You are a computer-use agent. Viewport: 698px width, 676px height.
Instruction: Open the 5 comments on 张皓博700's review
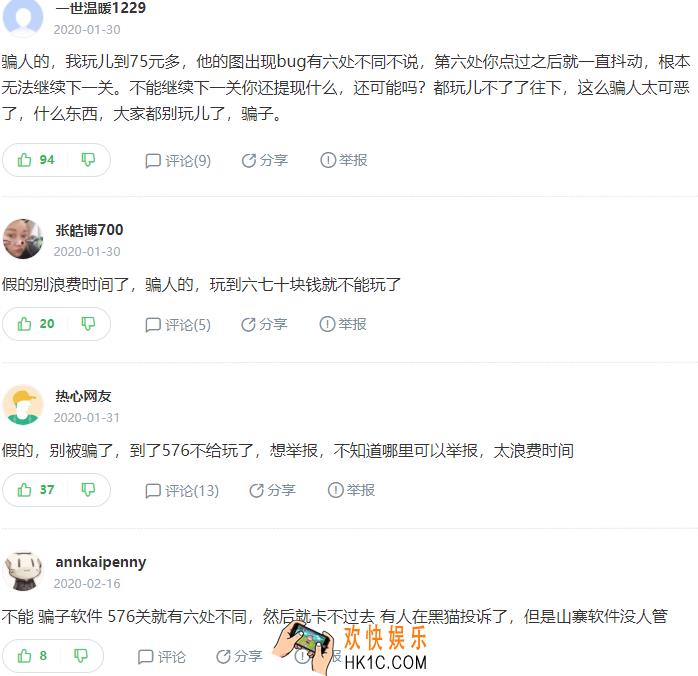coord(178,325)
